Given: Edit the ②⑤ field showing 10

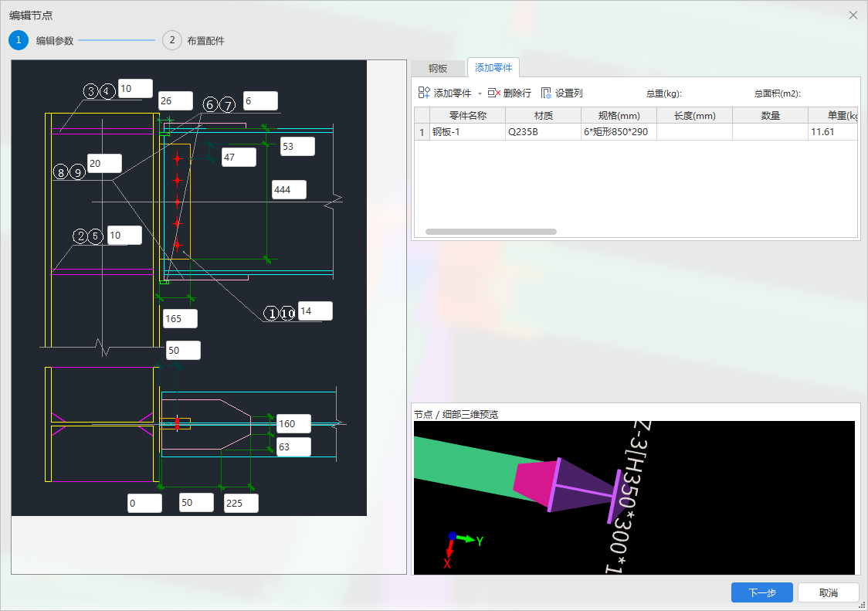Looking at the screenshot, I should pos(124,236).
